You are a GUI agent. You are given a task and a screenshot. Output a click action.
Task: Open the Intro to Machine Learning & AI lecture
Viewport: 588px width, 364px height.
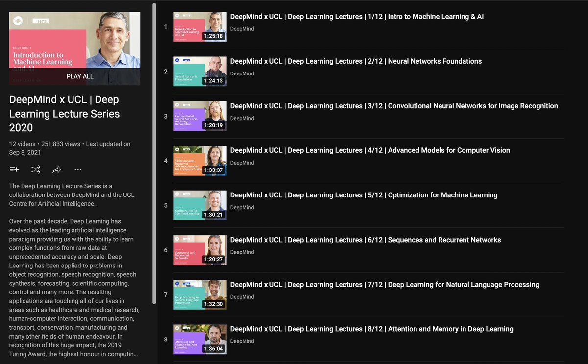(x=356, y=16)
